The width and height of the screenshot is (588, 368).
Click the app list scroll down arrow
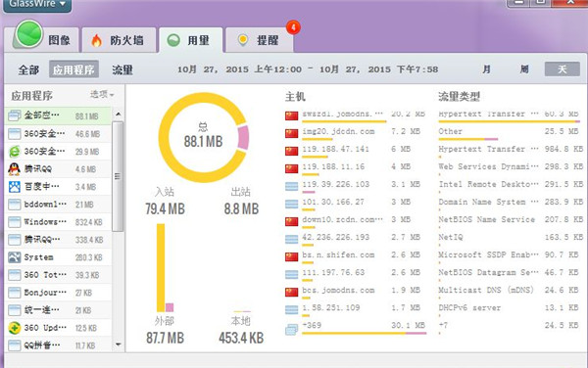click(119, 345)
